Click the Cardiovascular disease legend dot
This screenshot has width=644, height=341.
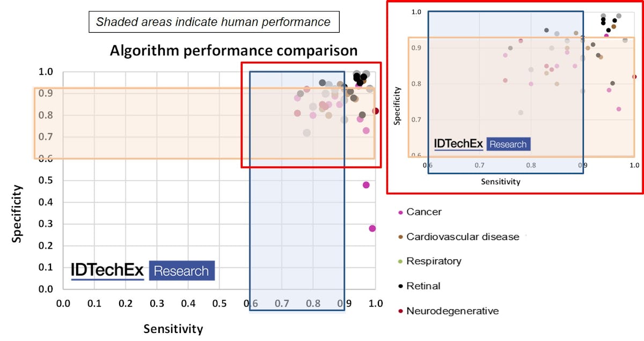click(x=400, y=237)
